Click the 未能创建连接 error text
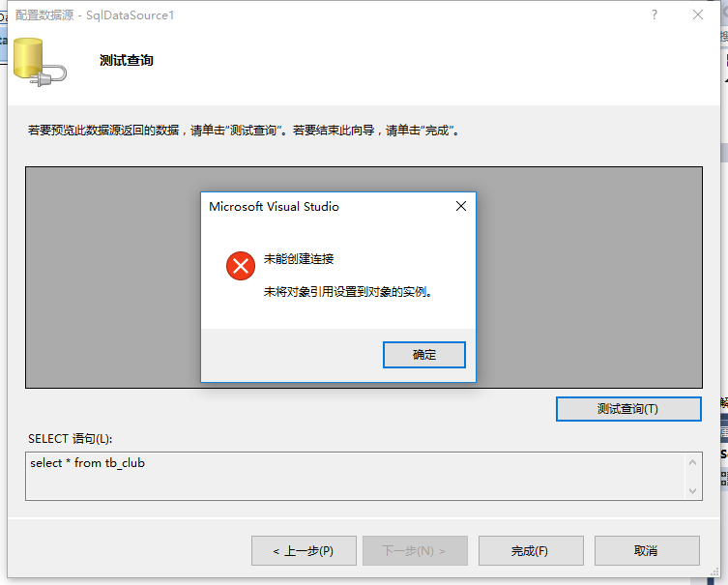This screenshot has height=585, width=728. tap(299, 258)
